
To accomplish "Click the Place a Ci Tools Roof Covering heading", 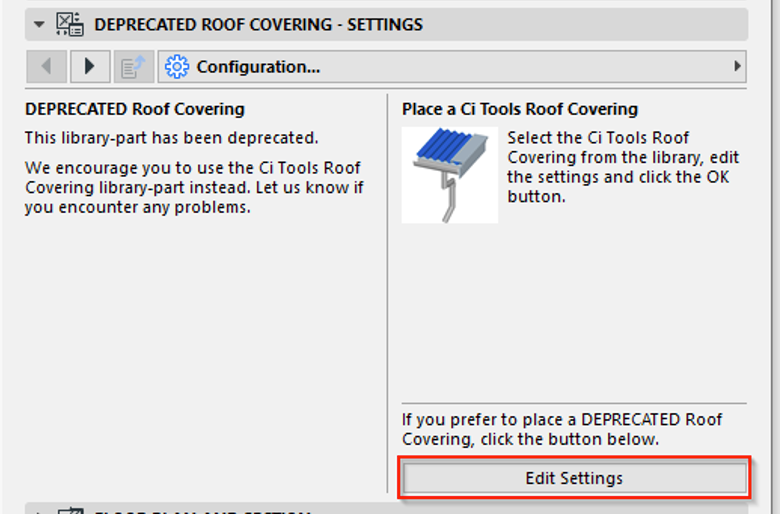I will [520, 109].
